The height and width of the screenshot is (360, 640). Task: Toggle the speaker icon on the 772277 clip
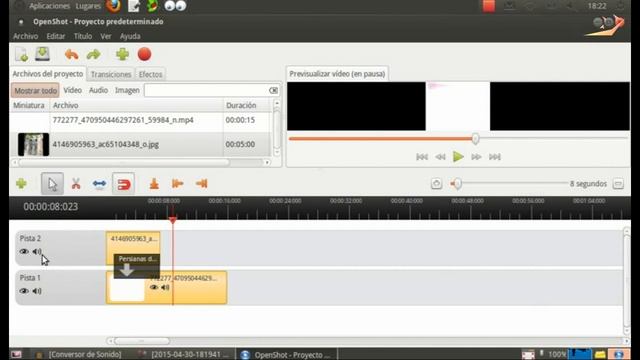[165, 287]
